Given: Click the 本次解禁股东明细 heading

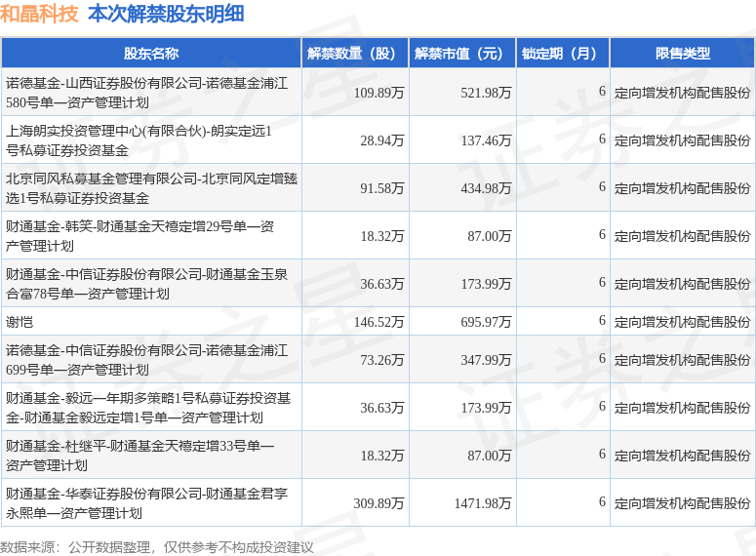Looking at the screenshot, I should click(166, 14).
